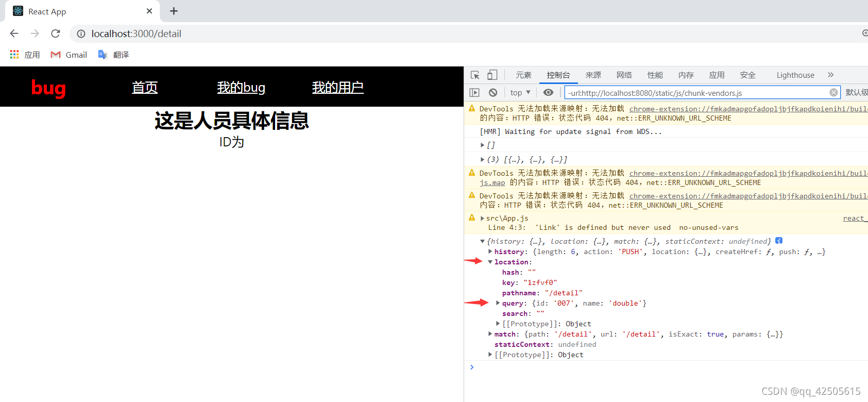The width and height of the screenshot is (868, 402).
Task: Open the 内存 tab
Action: pyautogui.click(x=686, y=75)
